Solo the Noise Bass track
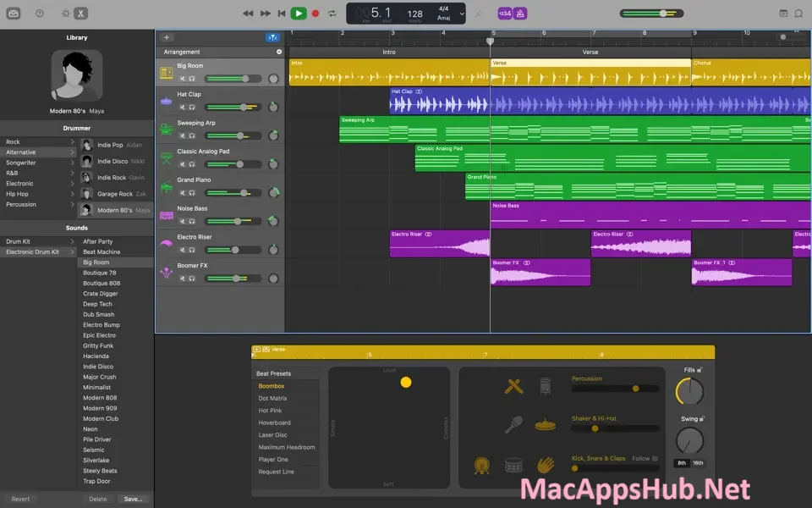Viewport: 812px width, 508px height. (192, 221)
